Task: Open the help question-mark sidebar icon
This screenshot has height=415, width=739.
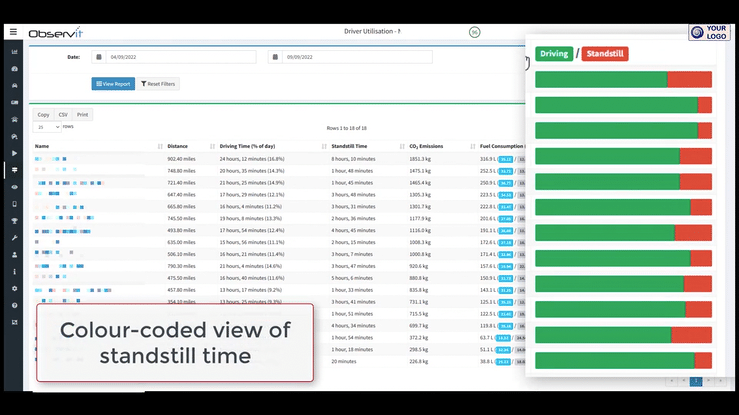Action: coord(15,305)
